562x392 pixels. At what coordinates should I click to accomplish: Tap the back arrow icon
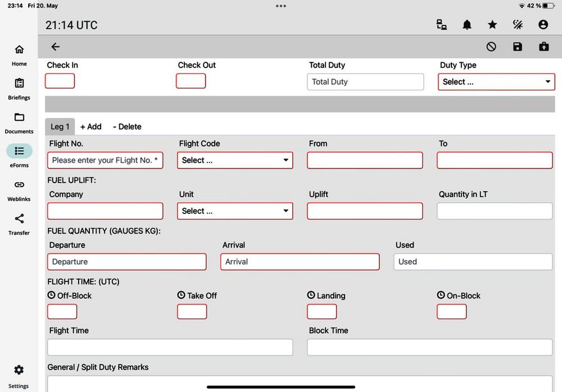(55, 47)
